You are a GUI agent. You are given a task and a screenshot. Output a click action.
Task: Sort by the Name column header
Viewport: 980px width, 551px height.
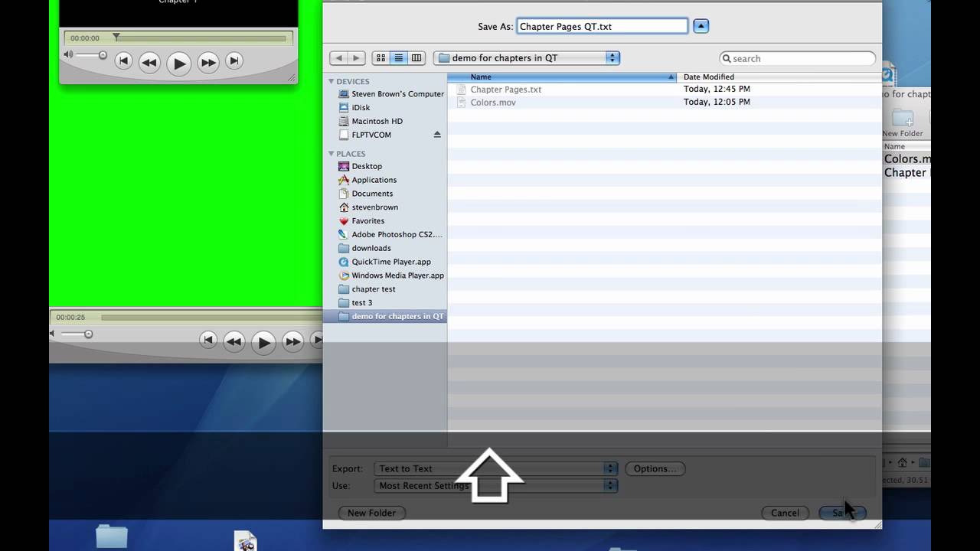coord(562,77)
